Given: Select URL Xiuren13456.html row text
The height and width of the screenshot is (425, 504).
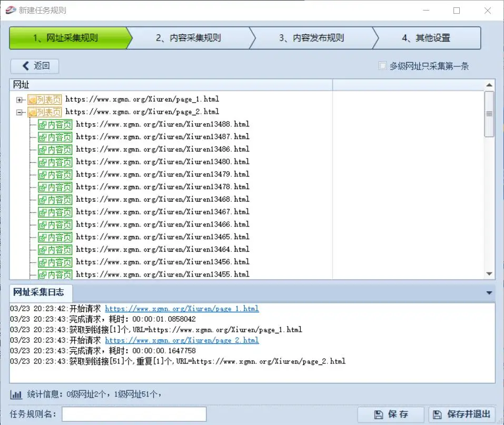Looking at the screenshot, I should [x=163, y=262].
